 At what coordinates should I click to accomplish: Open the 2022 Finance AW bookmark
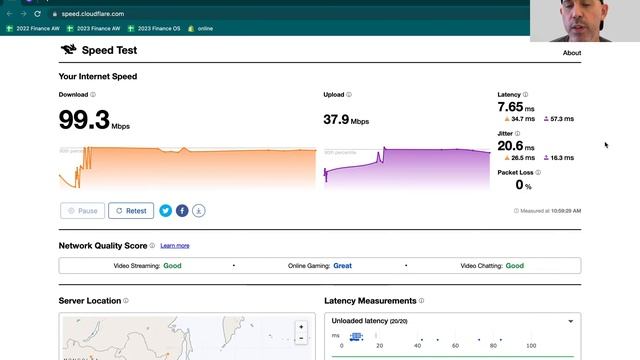pyautogui.click(x=33, y=29)
